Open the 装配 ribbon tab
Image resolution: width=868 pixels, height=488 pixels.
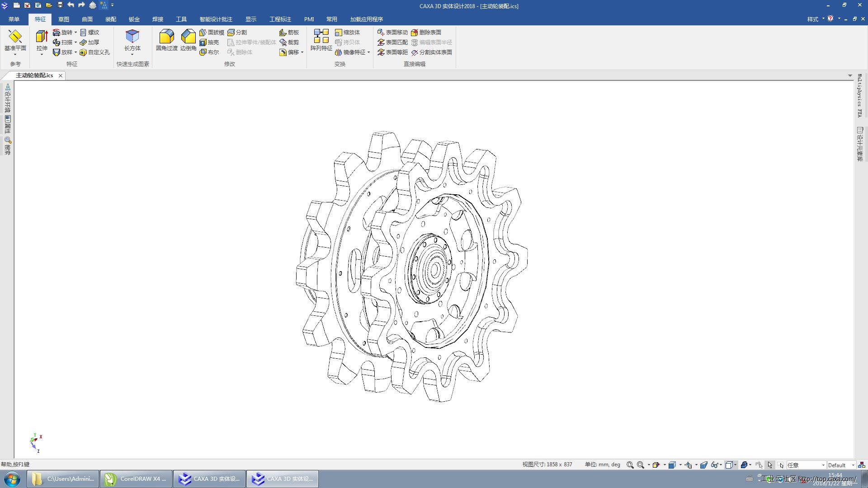pyautogui.click(x=111, y=19)
